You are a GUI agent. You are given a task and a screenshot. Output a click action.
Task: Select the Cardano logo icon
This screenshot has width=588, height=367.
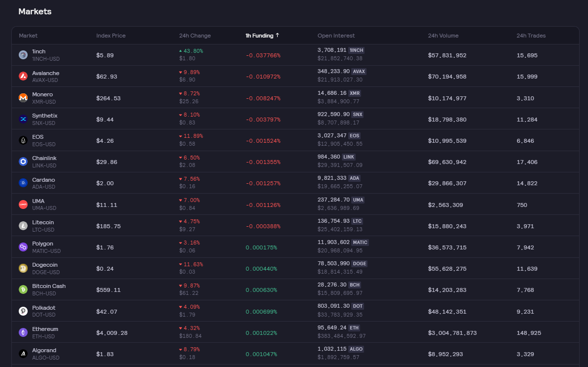click(x=23, y=183)
